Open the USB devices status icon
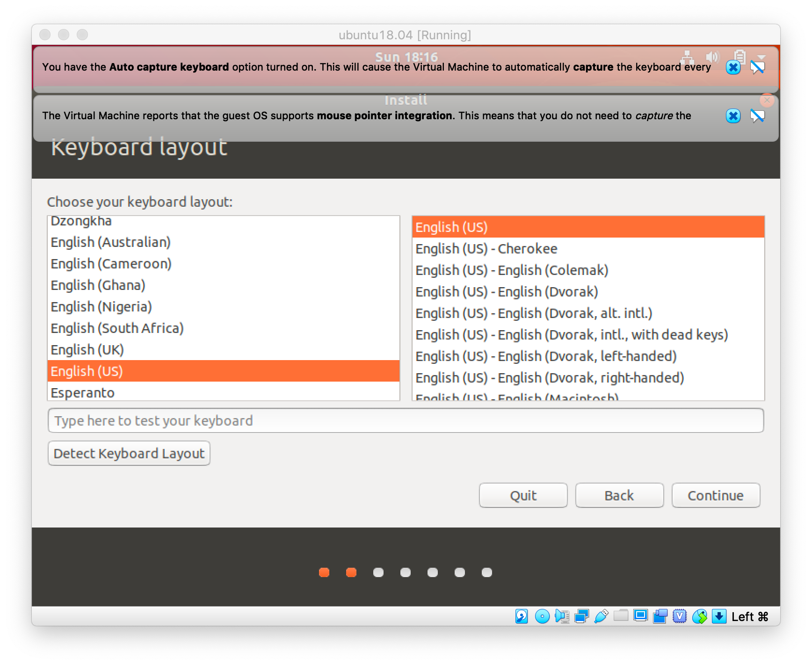Screen dimensions: 812x665 (601, 616)
